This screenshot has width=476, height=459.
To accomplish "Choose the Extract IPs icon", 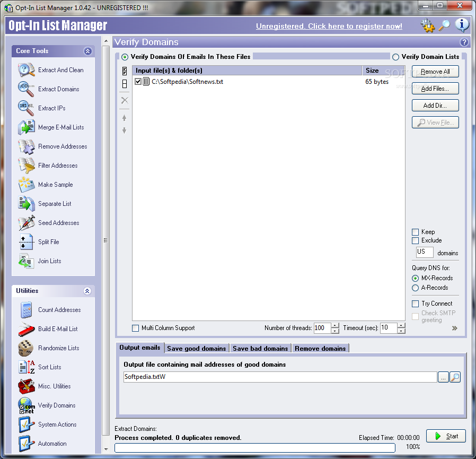I will coord(26,108).
